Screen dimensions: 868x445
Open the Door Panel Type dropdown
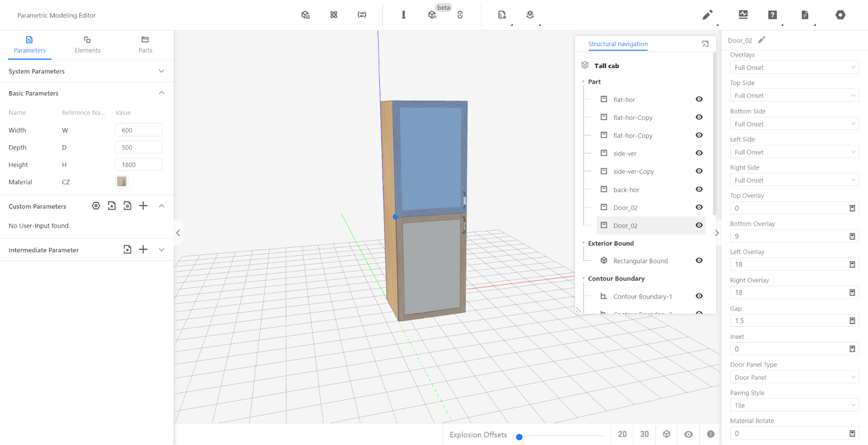(x=794, y=377)
